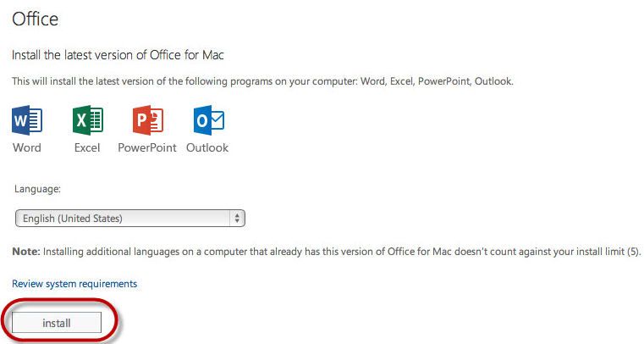
Task: Click the sentence starting "This will install the latest"
Action: point(263,81)
